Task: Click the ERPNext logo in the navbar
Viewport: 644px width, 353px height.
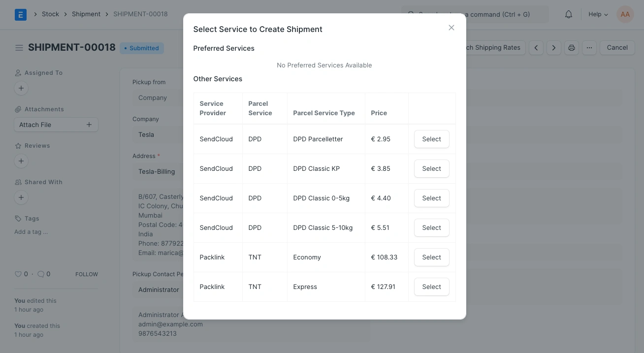Action: 20,14
